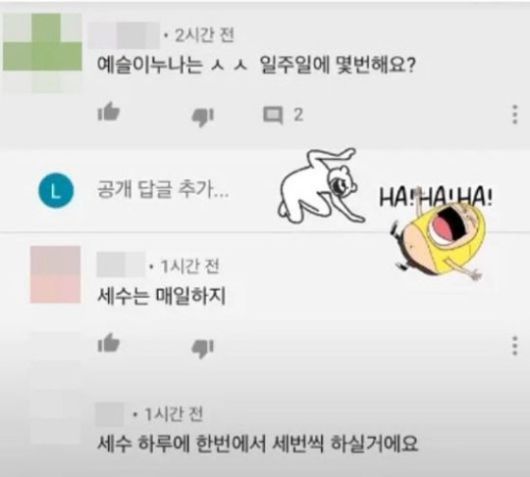Open more options for 세수는 매일하지 reply

[x=514, y=345]
